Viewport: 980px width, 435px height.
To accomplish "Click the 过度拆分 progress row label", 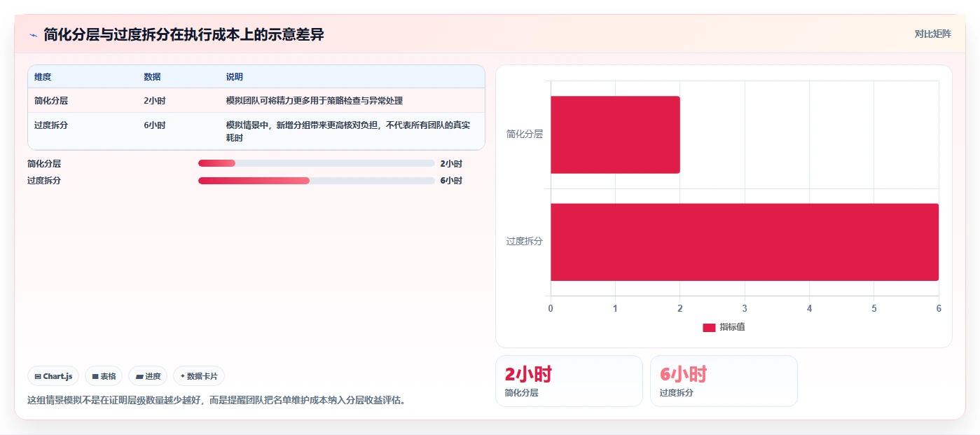I will click(44, 181).
